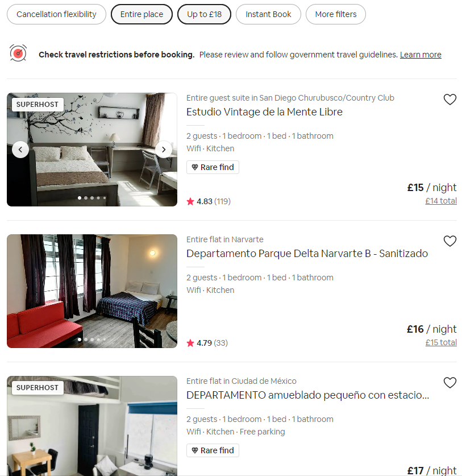View £14 total price breakdown
This screenshot has height=476, width=462.
tap(441, 201)
